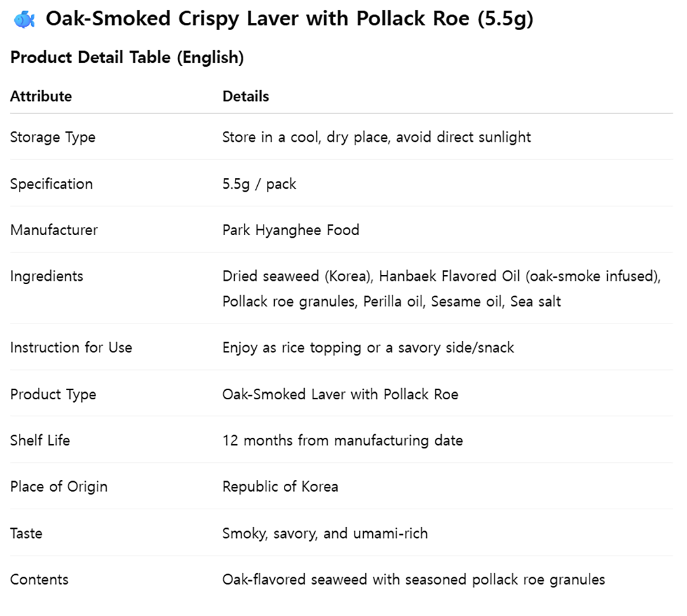The width and height of the screenshot is (687, 616).
Task: Select the Instruction for Use label
Action: [71, 348]
